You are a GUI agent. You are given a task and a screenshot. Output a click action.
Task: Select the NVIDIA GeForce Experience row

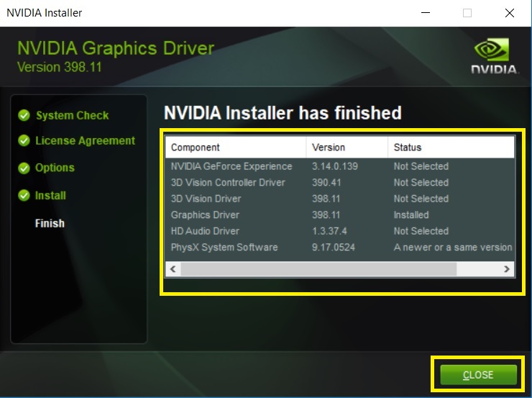pos(339,166)
